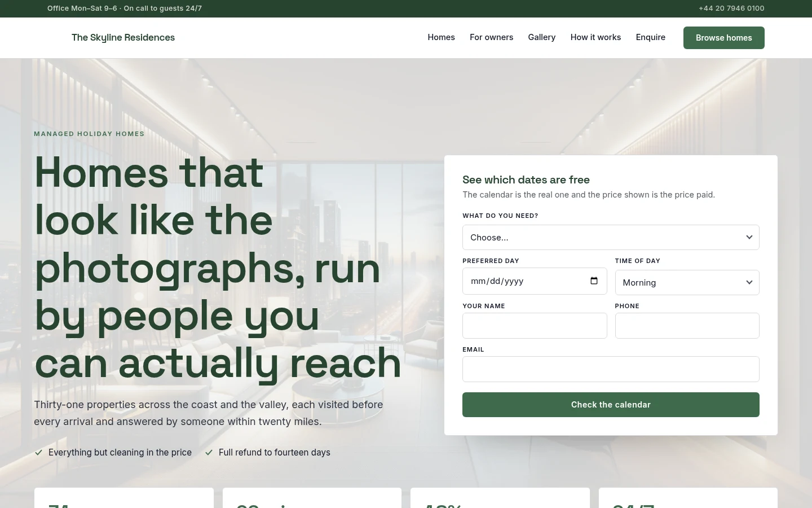Visit the Gallery nav item

click(542, 37)
